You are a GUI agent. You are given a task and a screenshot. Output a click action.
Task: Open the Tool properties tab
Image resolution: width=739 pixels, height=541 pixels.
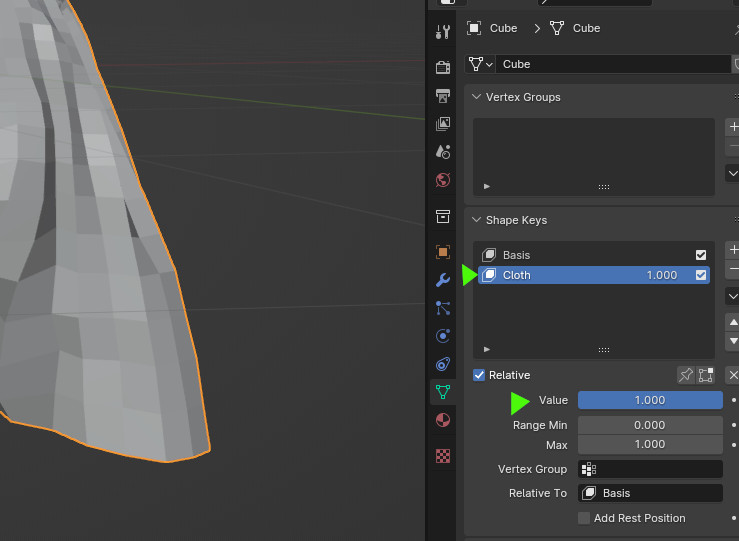point(443,32)
